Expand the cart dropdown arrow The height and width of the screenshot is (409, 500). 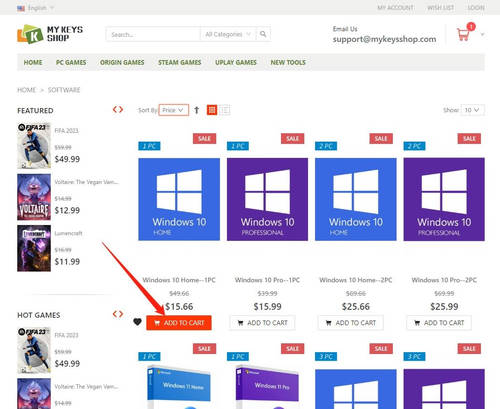[x=482, y=34]
